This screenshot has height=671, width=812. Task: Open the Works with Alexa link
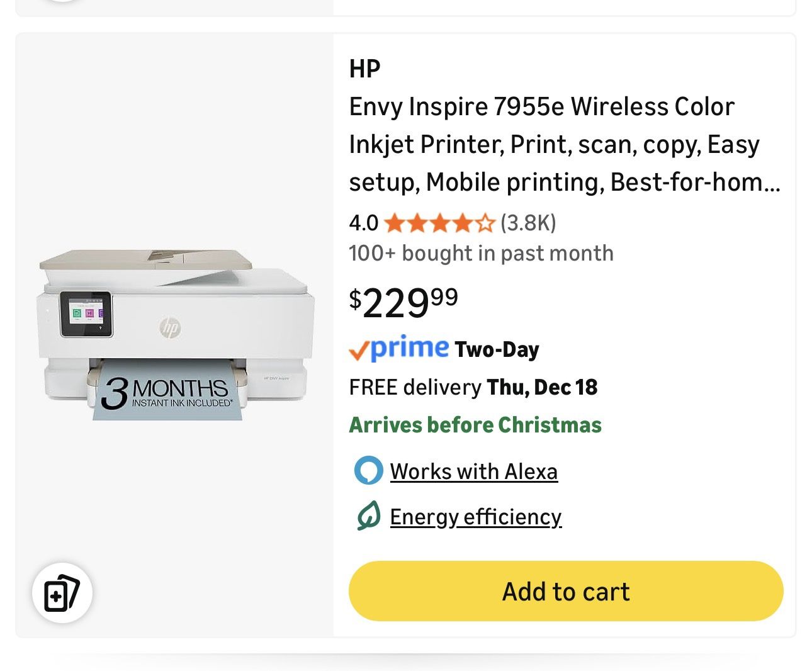coord(473,470)
